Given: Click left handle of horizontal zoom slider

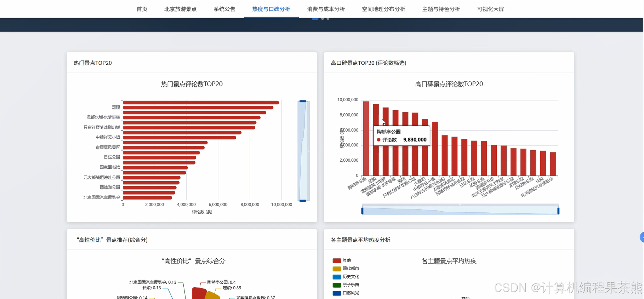Looking at the screenshot, I should (x=362, y=211).
